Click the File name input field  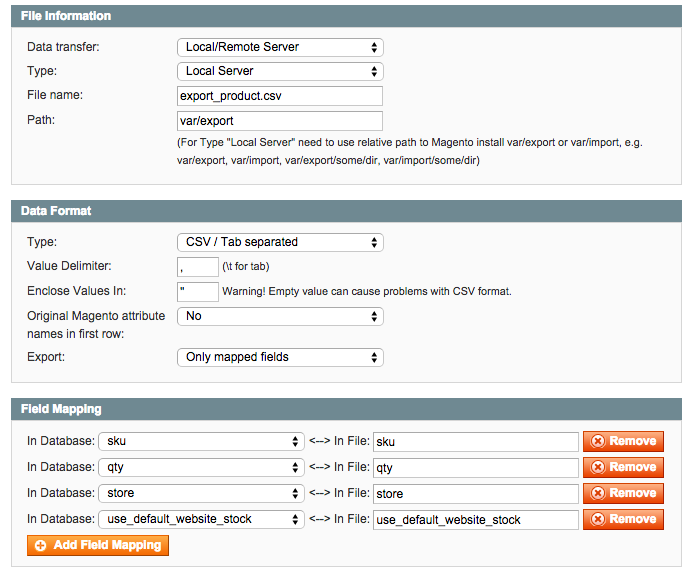(280, 96)
